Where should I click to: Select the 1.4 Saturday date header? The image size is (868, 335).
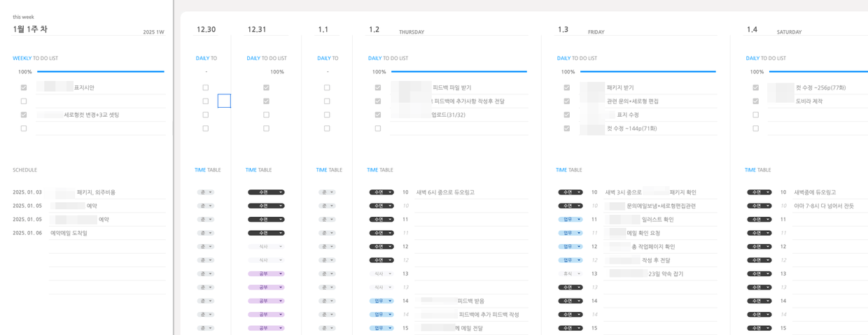click(752, 29)
